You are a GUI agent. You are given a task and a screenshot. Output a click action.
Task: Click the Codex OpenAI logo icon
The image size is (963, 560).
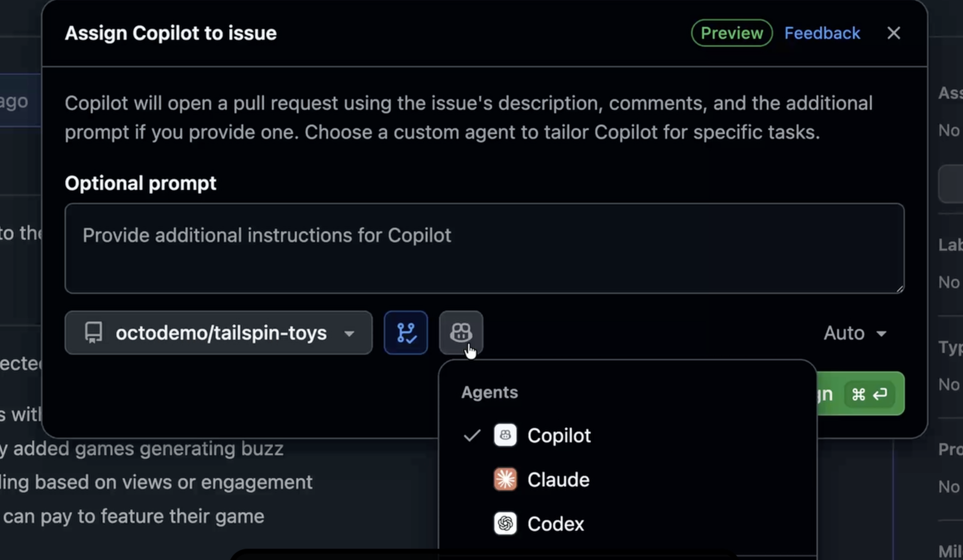pyautogui.click(x=505, y=523)
